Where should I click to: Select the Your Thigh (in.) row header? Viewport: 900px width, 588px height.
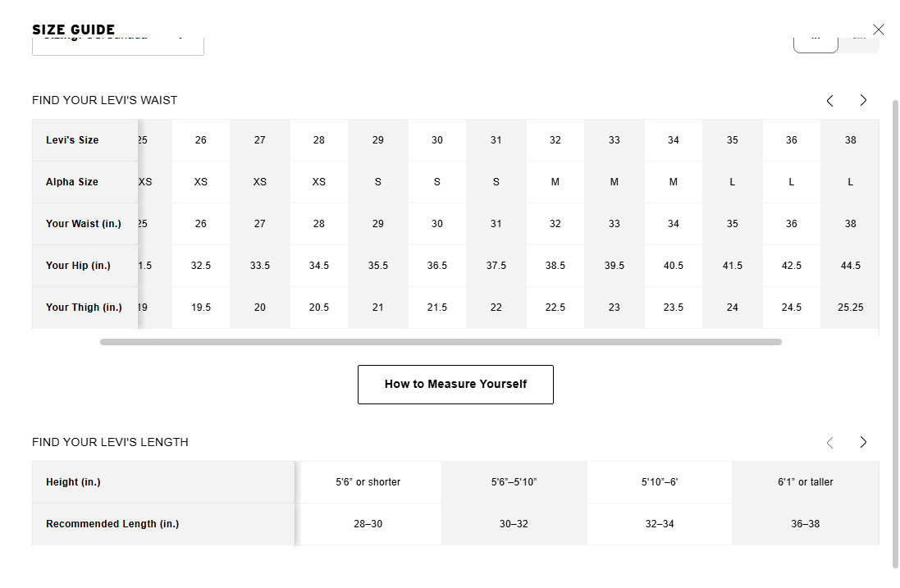85,308
